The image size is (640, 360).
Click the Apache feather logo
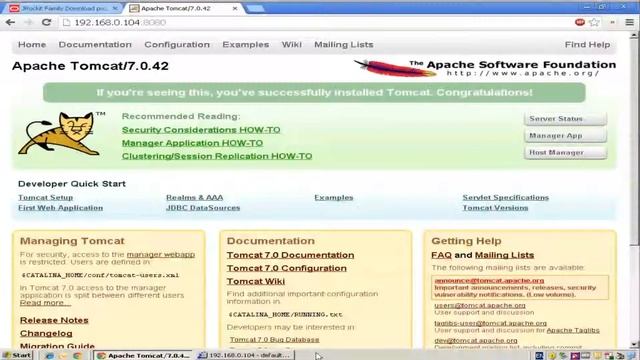[x=394, y=68]
